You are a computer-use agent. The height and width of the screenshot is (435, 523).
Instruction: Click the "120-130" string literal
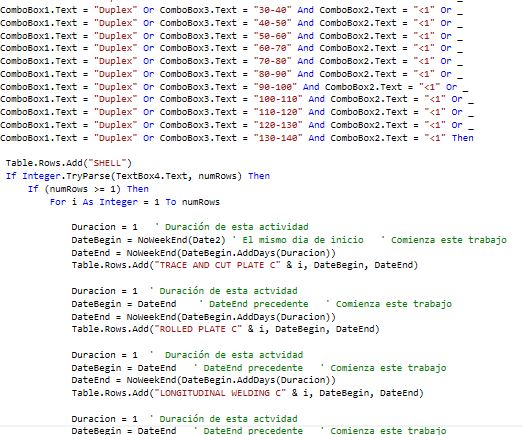pos(278,125)
